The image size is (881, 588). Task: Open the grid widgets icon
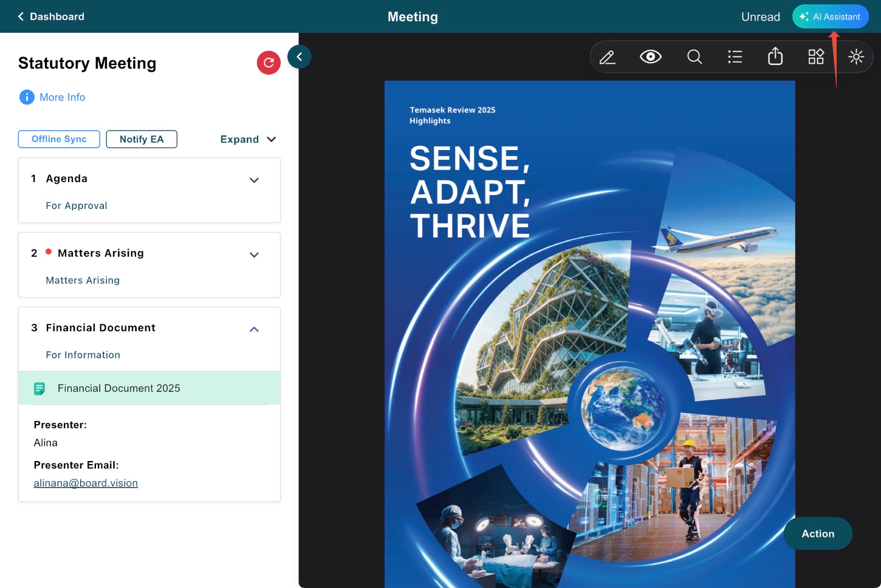click(816, 57)
